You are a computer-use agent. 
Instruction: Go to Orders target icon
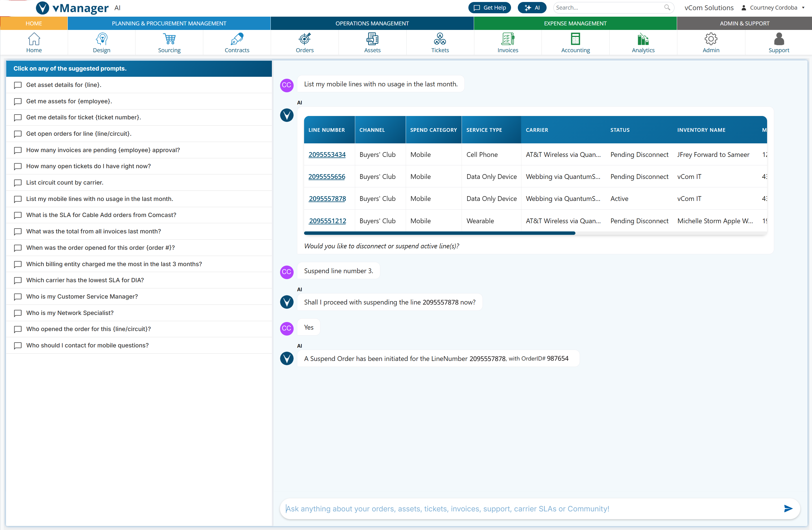click(304, 39)
